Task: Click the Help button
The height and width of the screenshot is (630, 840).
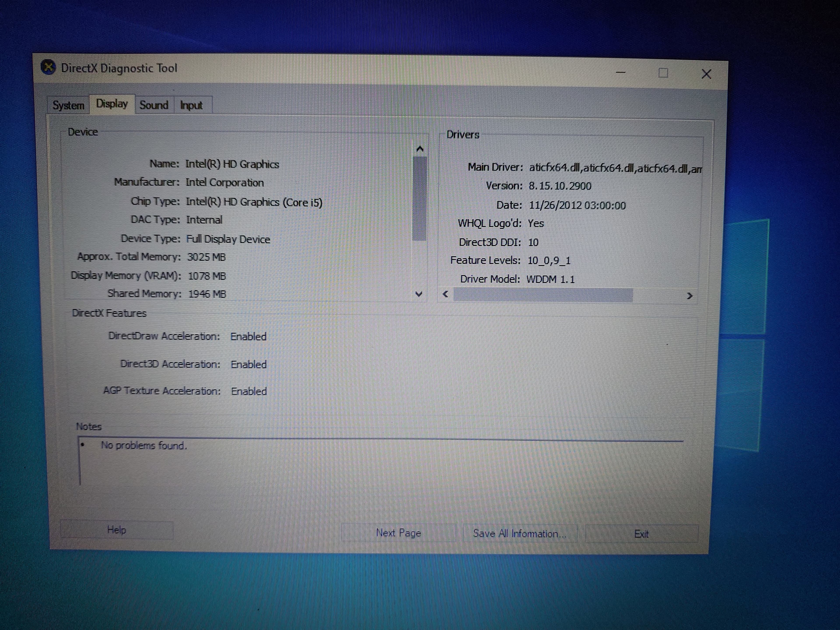Action: pyautogui.click(x=117, y=530)
